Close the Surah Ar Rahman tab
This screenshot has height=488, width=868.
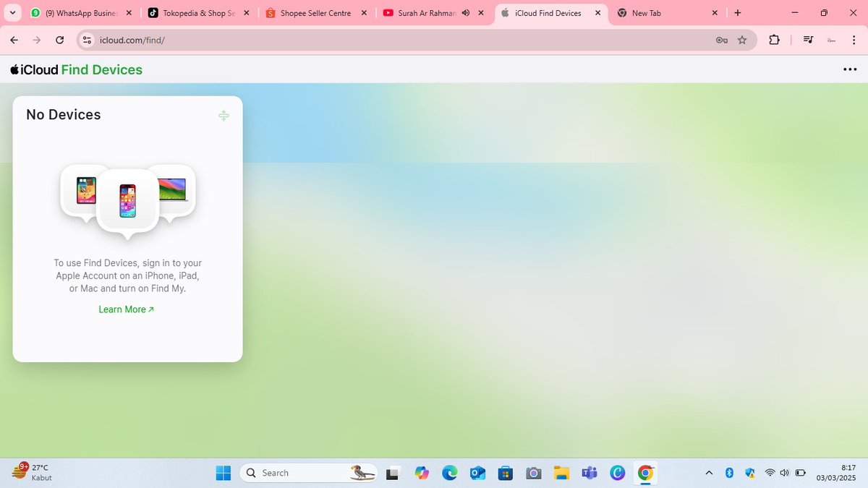[481, 13]
